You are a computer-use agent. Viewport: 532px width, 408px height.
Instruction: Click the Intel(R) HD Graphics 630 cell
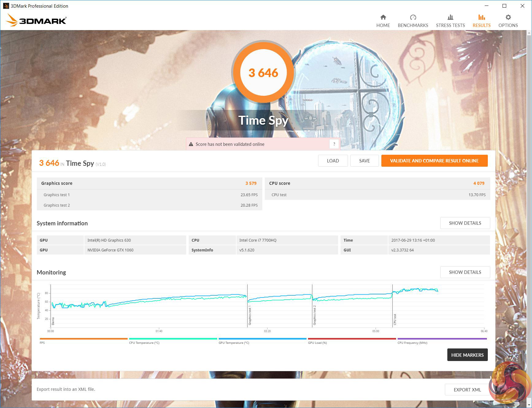point(135,240)
